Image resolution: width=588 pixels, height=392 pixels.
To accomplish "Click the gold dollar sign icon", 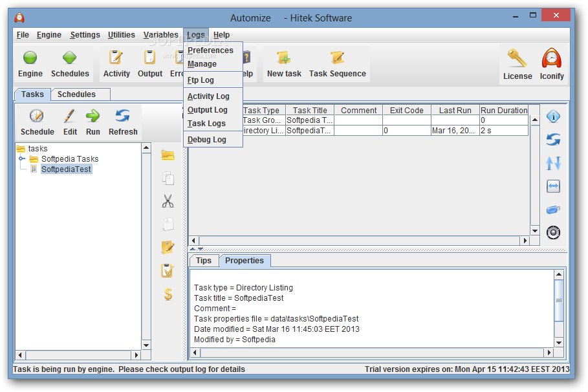I will (168, 294).
